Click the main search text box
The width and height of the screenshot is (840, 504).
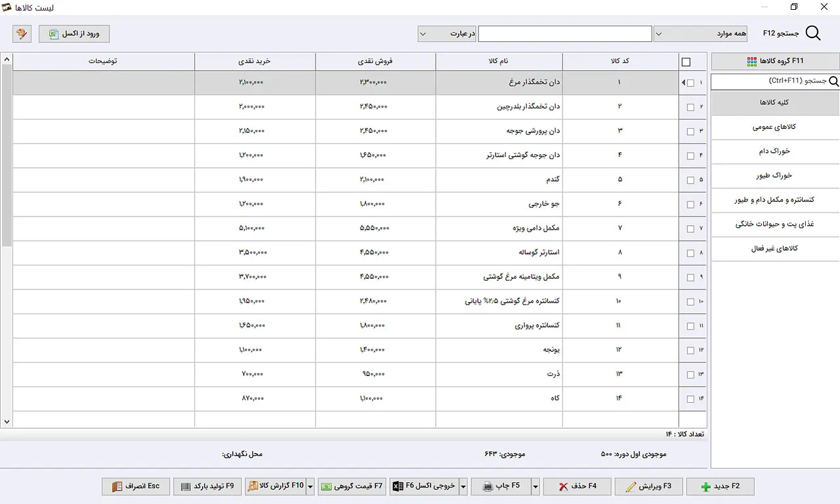pos(565,33)
